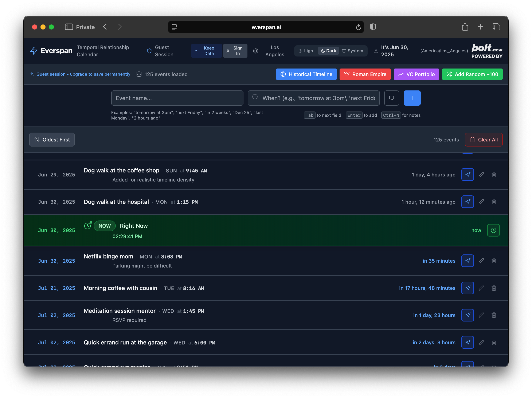532x398 pixels.
Task: Reload the everspan.ai page
Action: pos(358,27)
